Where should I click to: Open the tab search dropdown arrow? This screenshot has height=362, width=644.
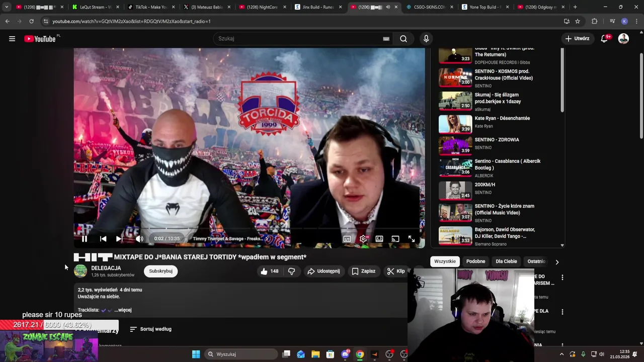click(x=7, y=7)
